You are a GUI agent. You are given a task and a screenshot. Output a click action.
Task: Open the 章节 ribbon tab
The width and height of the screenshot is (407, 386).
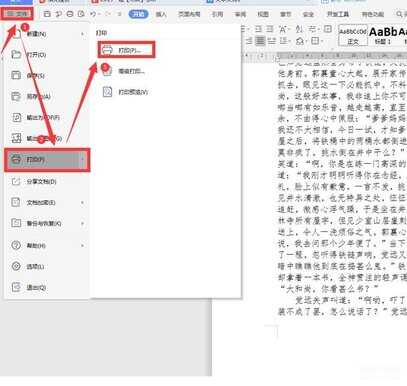click(285, 14)
